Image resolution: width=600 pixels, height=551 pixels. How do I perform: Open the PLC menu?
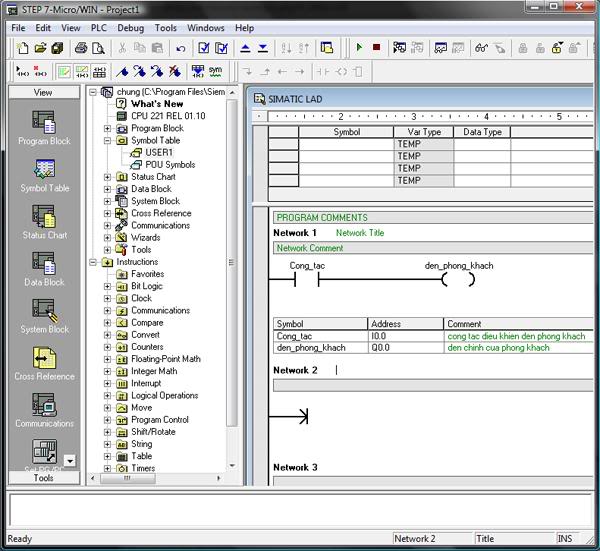click(99, 28)
